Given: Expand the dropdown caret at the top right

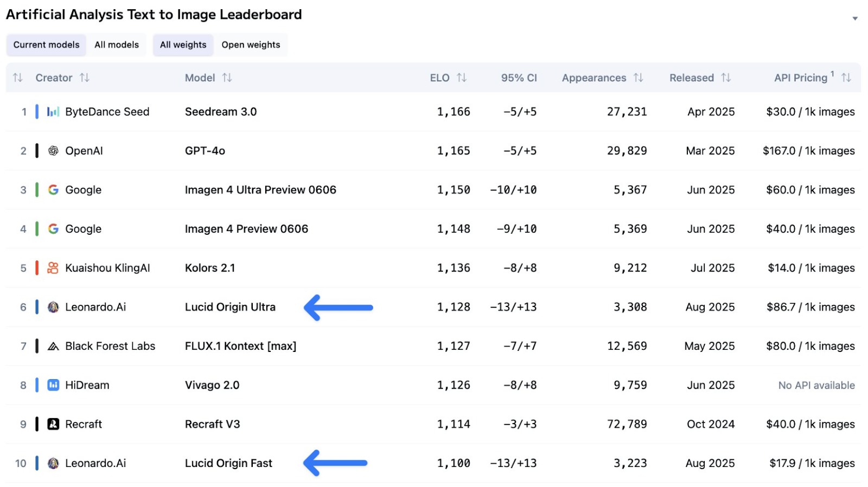Looking at the screenshot, I should click(x=855, y=18).
